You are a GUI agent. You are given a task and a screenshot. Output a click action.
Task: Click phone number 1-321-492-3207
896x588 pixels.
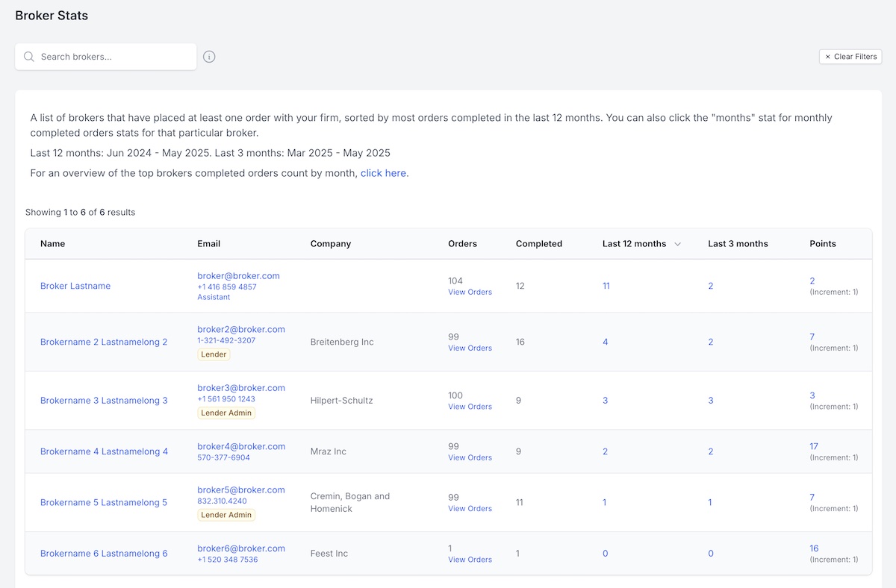pos(226,340)
